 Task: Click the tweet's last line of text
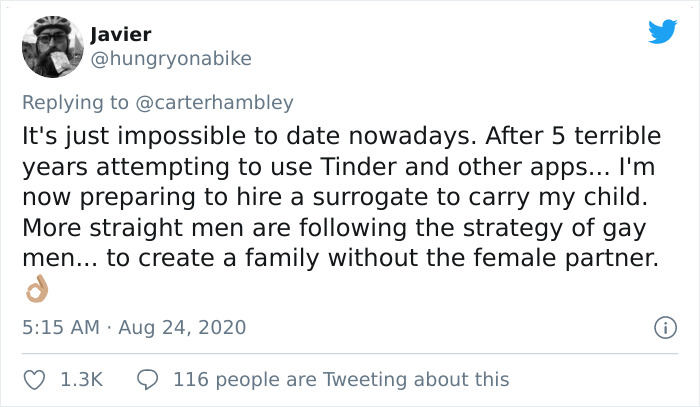pyautogui.click(x=341, y=258)
